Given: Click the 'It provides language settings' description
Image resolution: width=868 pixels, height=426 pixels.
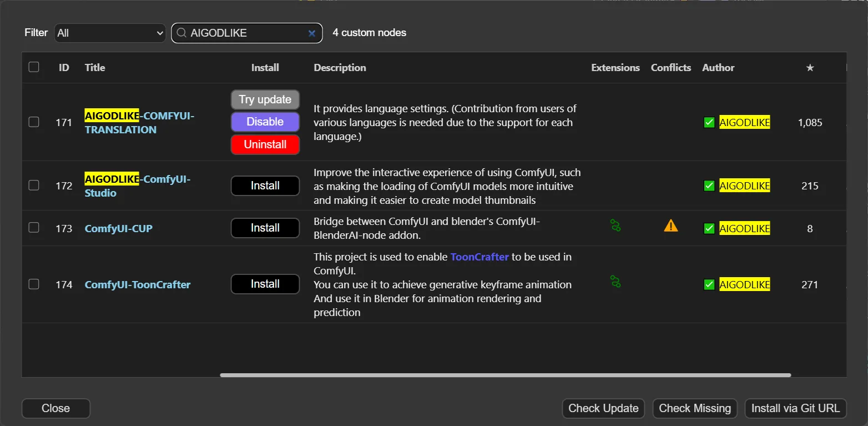Looking at the screenshot, I should point(445,123).
